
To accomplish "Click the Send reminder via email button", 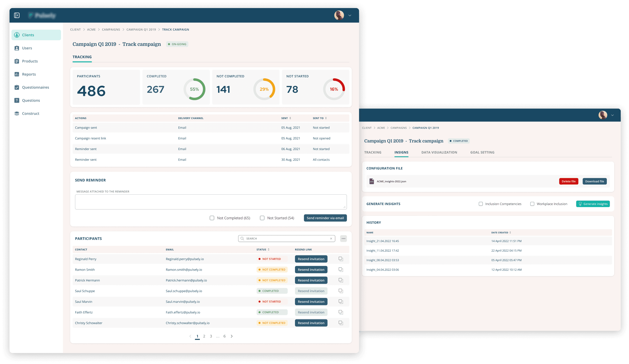I will (325, 218).
